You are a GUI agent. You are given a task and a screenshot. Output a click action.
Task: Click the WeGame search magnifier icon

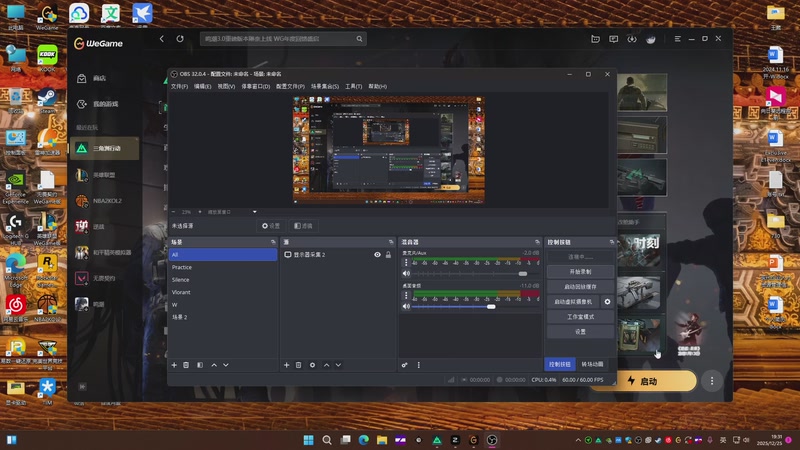359,39
